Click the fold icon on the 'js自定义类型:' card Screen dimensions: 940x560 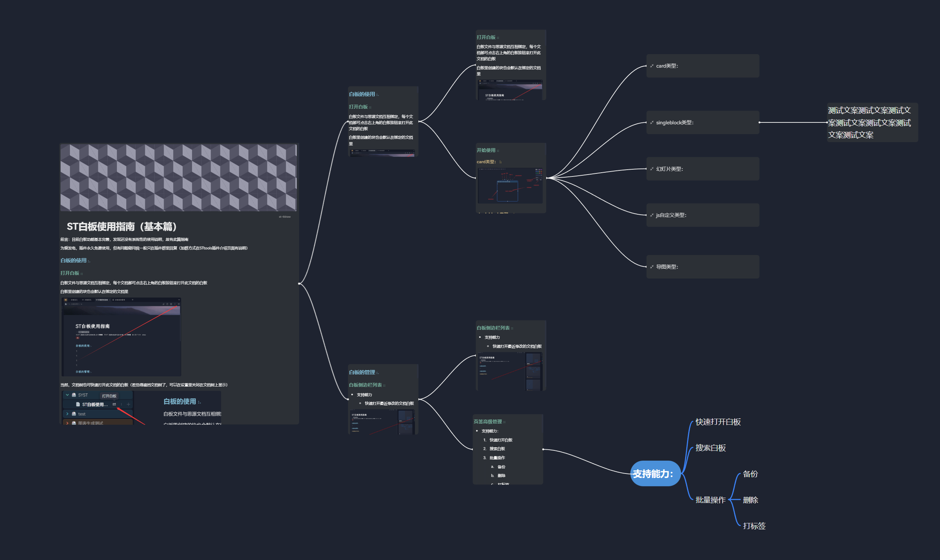[x=652, y=215]
